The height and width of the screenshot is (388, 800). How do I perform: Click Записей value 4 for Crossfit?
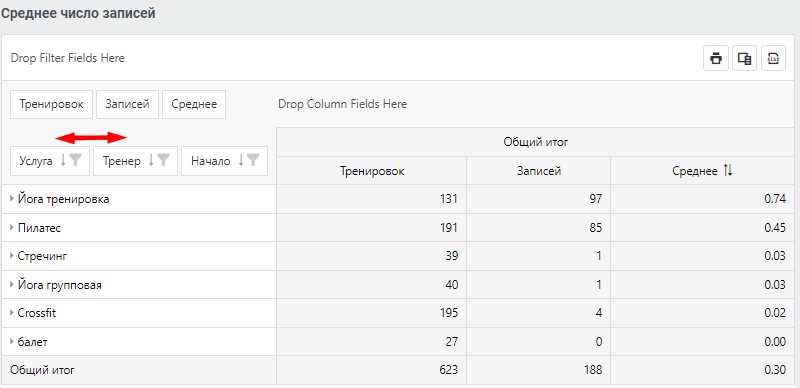[599, 313]
